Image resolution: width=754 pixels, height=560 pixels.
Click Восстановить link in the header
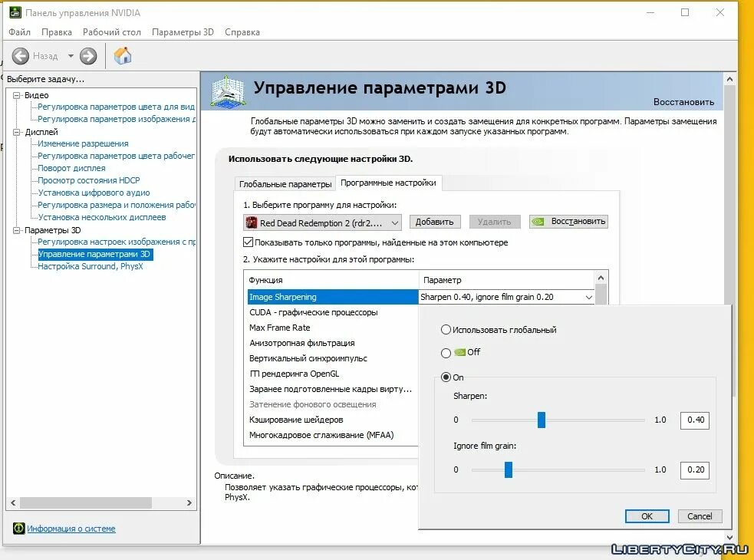(683, 102)
